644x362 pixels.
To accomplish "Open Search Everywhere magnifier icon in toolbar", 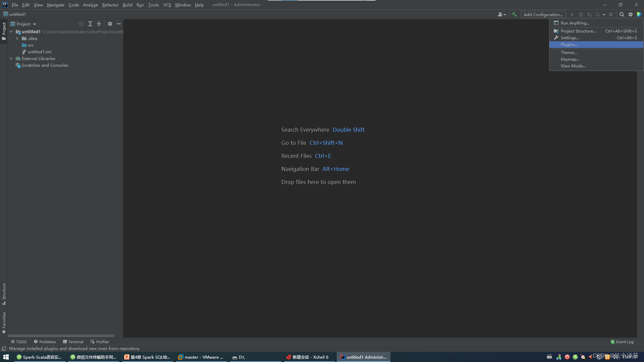I will click(x=622, y=14).
